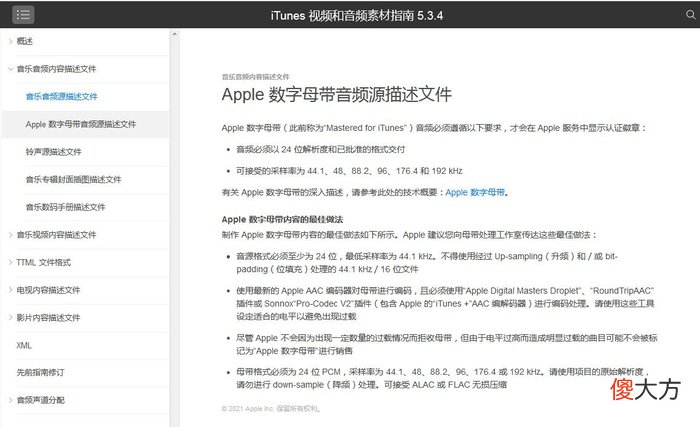Click the iTunes 视频和音频素材指南 5.3.4 title
Screen dimensions: 700x427
point(357,16)
